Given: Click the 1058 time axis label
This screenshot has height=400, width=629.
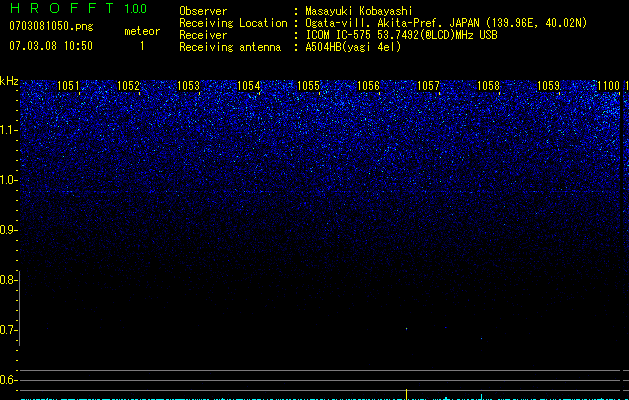Looking at the screenshot, I should 488,86.
